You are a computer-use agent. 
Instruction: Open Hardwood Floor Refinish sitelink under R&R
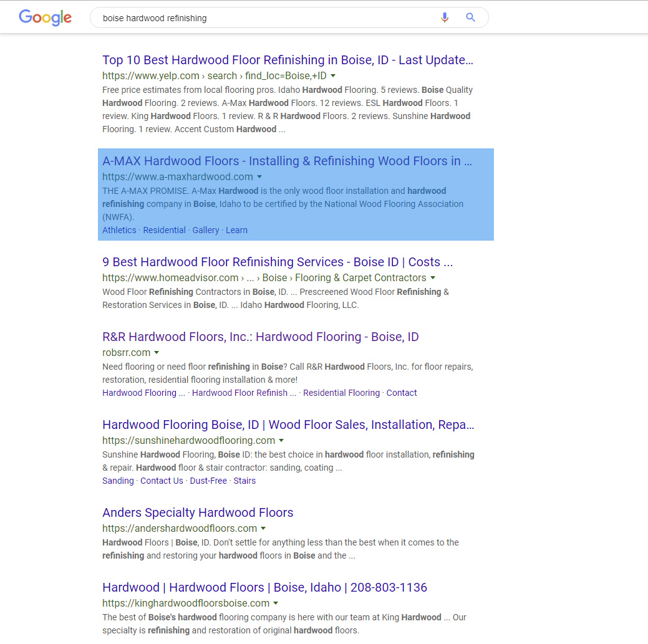244,393
